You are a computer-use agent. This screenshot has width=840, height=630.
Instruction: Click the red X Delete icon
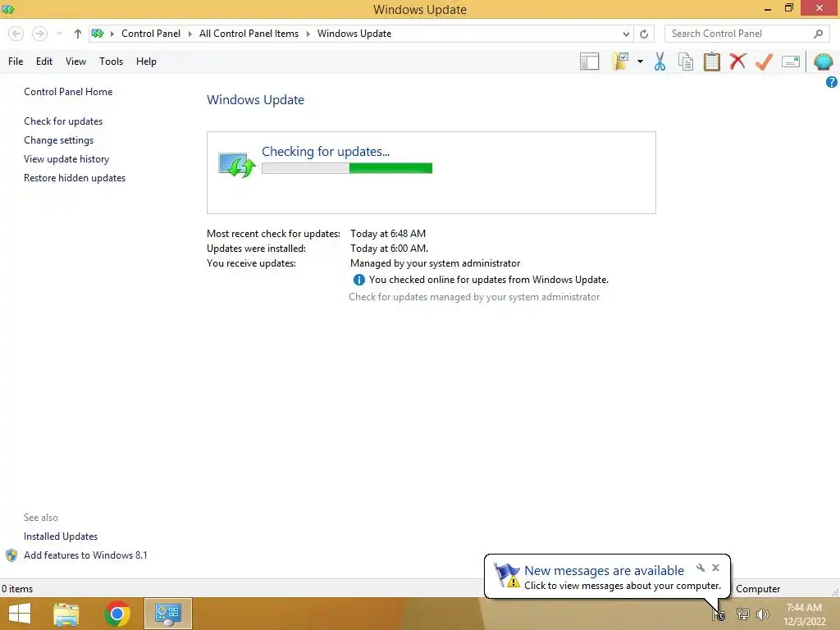[737, 62]
